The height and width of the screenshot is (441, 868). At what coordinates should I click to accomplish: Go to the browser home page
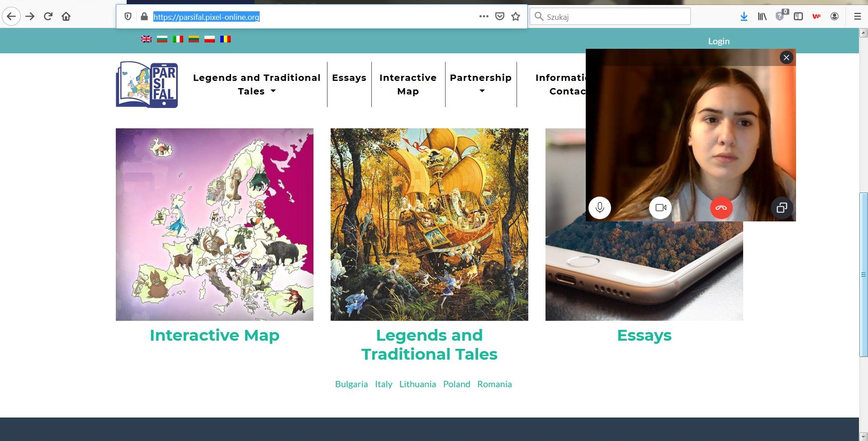click(66, 17)
